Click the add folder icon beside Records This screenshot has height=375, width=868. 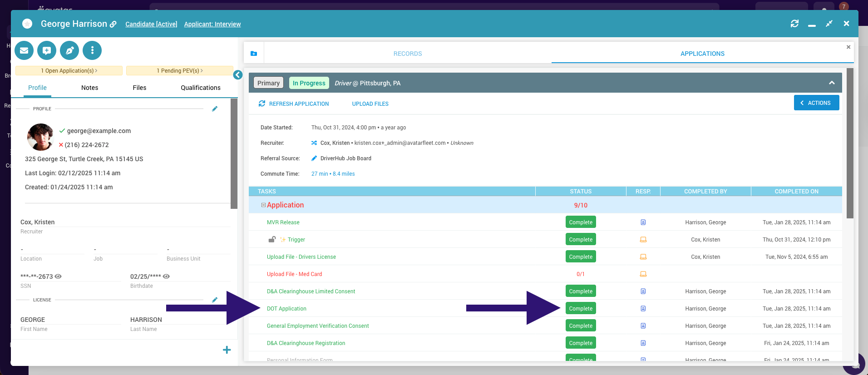click(x=254, y=54)
